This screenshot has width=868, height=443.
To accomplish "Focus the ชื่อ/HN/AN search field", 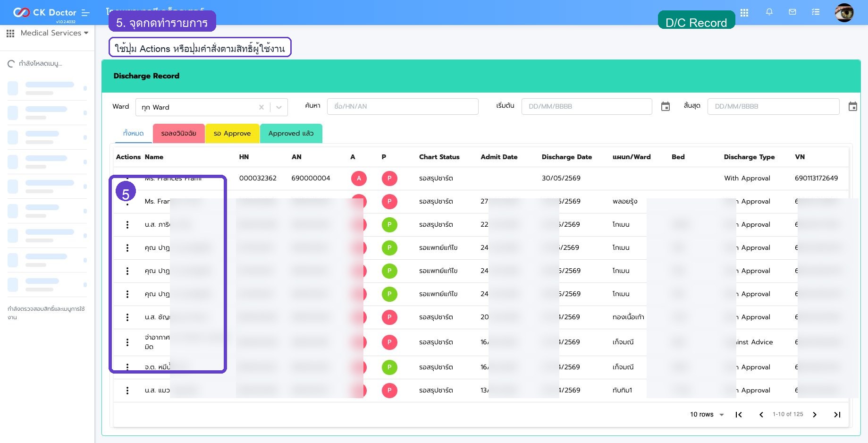I will pos(403,106).
